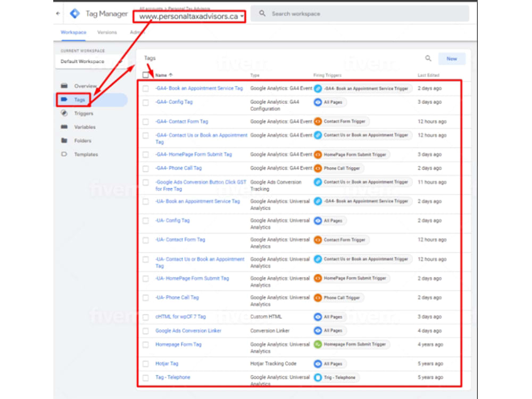Click the Folders sidebar icon

(64, 140)
